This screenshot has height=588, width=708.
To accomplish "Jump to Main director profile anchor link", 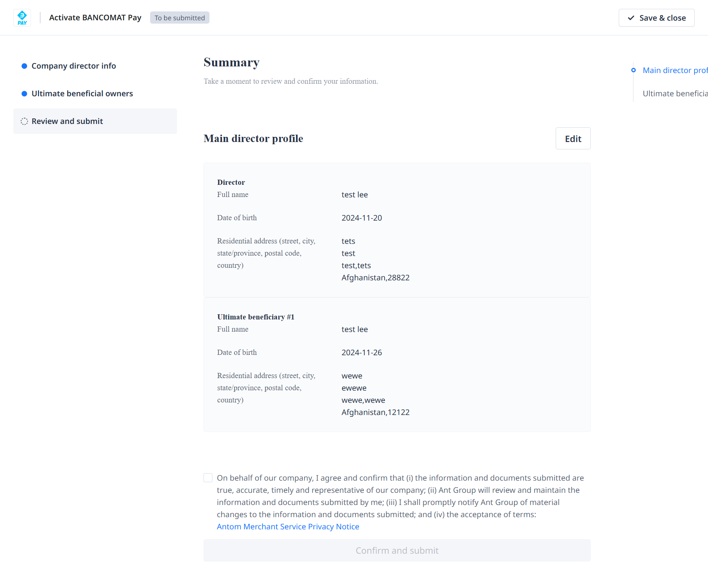I will coord(675,70).
